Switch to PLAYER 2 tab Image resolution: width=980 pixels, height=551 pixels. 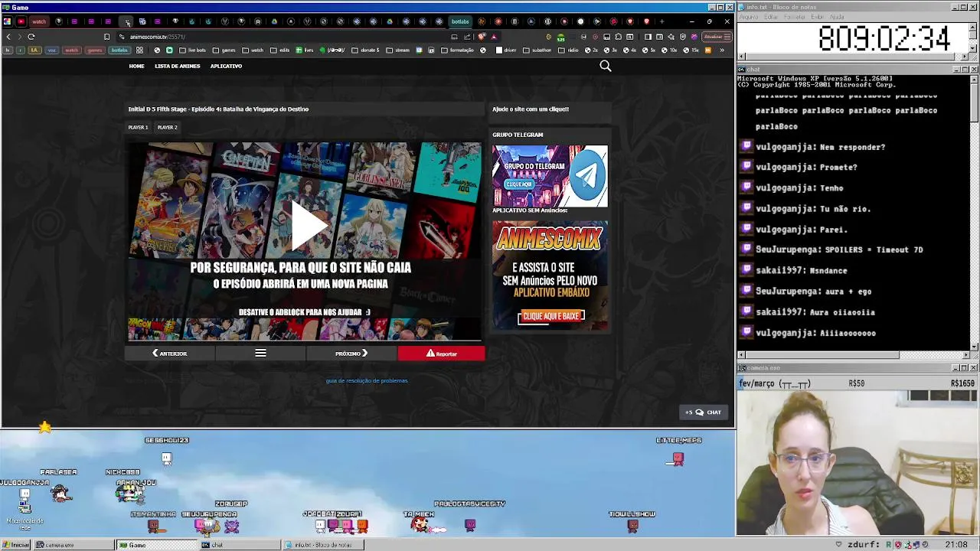pos(167,127)
